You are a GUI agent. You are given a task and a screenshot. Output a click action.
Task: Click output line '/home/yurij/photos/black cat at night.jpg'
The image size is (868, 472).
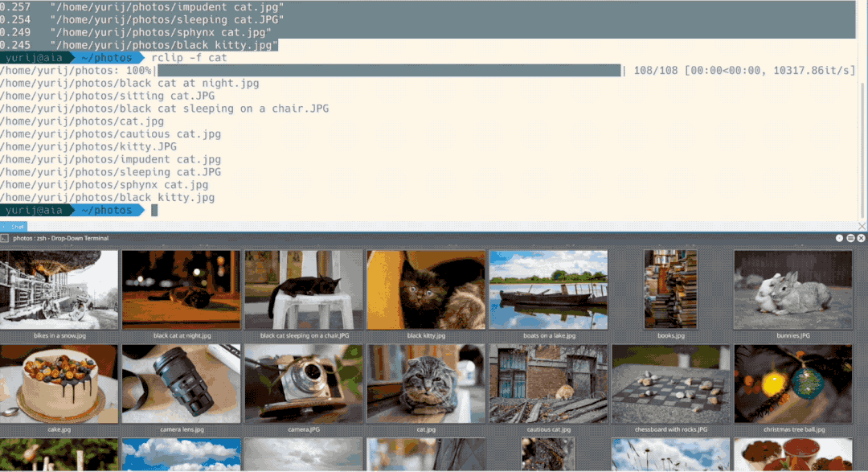pyautogui.click(x=129, y=83)
